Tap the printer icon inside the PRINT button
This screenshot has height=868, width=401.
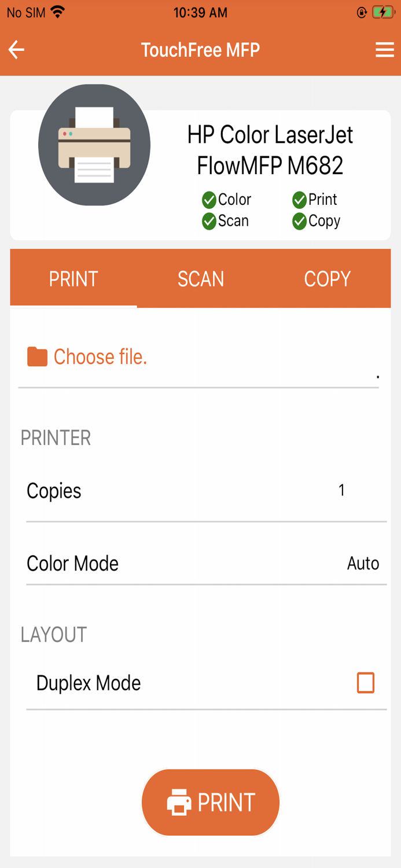click(x=178, y=802)
